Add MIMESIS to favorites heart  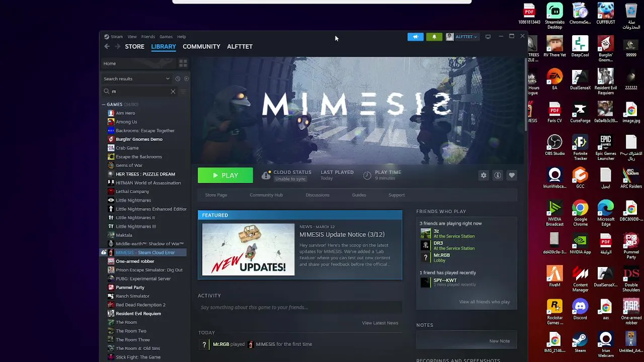pos(512,175)
